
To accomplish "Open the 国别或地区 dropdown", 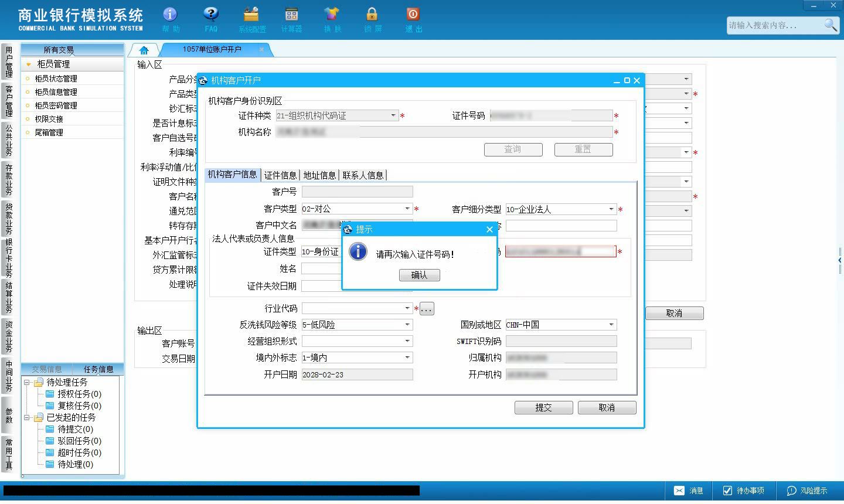I will coord(611,325).
